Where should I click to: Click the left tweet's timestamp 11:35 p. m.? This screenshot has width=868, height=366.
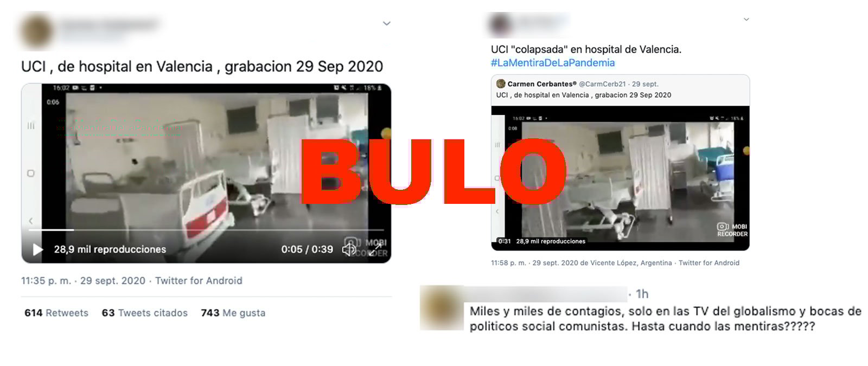[46, 281]
